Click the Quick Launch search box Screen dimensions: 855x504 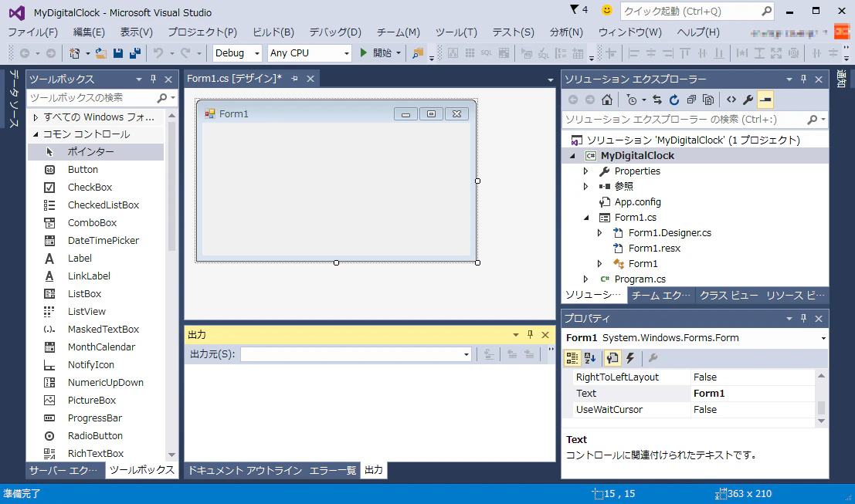(690, 11)
